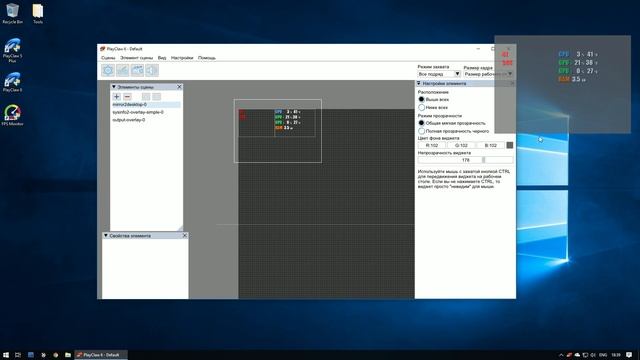640x360 pixels.
Task: Click the G:102 color value field
Action: pyautogui.click(x=461, y=145)
